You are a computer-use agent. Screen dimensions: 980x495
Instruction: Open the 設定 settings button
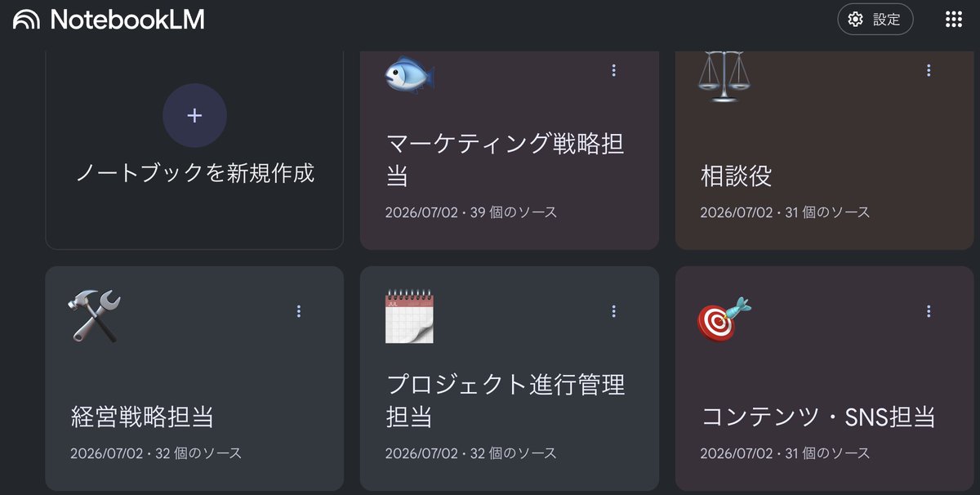(x=875, y=20)
